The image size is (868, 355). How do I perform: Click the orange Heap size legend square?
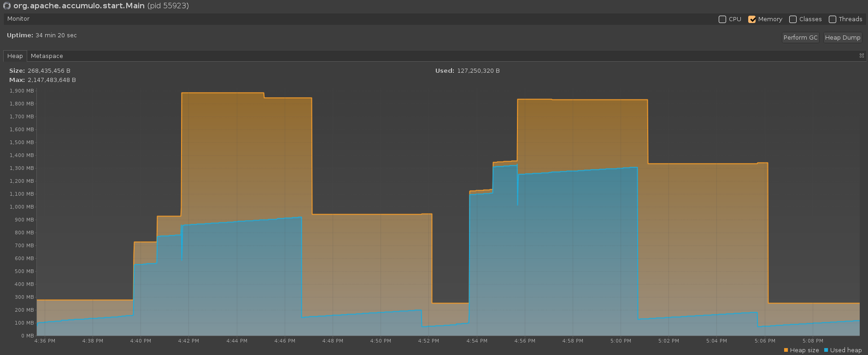click(786, 350)
